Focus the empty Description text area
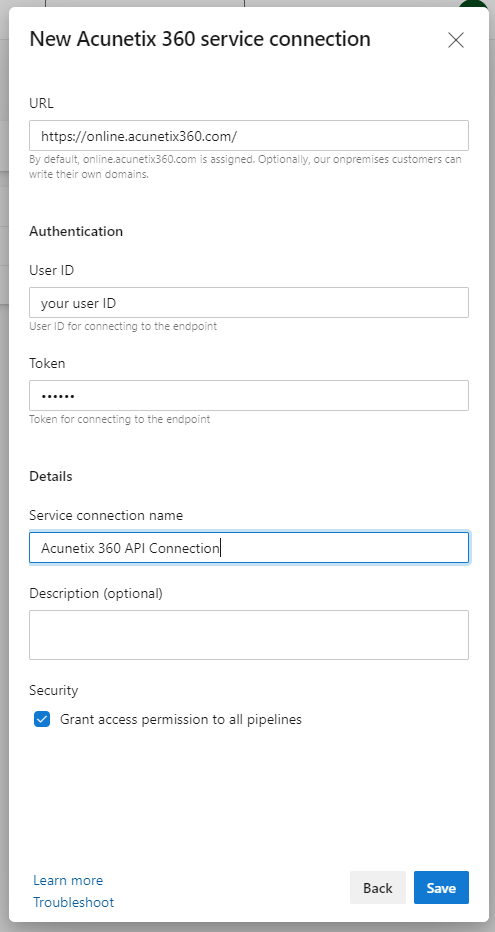 [x=249, y=635]
